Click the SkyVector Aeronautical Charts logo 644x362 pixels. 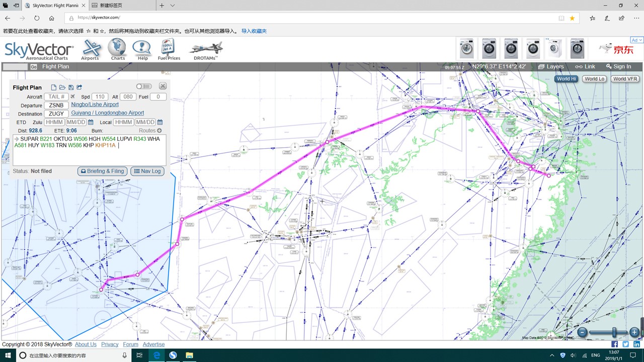(39, 51)
